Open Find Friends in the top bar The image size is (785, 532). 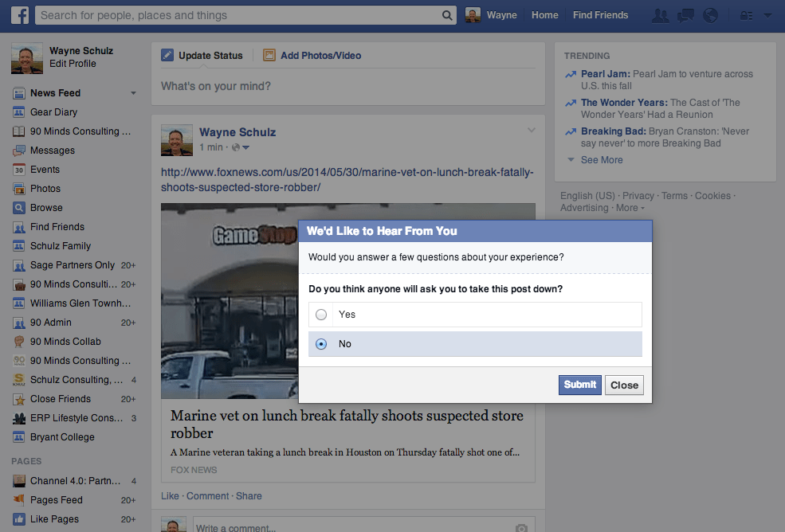[x=600, y=15]
